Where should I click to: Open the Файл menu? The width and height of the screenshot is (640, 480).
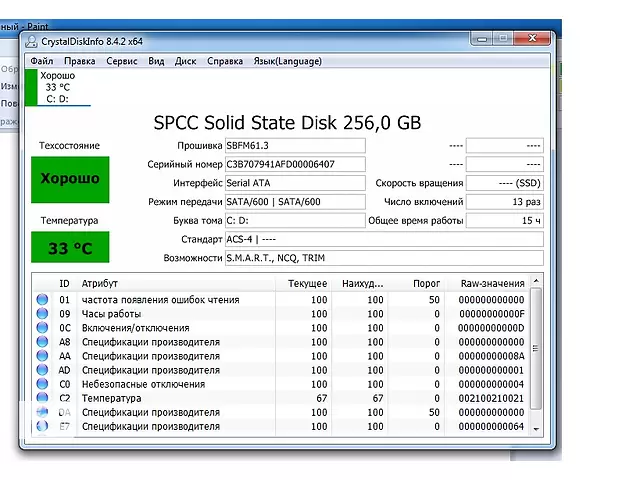pos(42,61)
